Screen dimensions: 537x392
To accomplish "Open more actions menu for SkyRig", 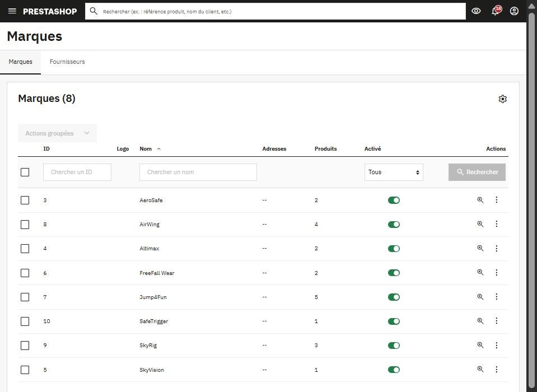I will click(497, 345).
